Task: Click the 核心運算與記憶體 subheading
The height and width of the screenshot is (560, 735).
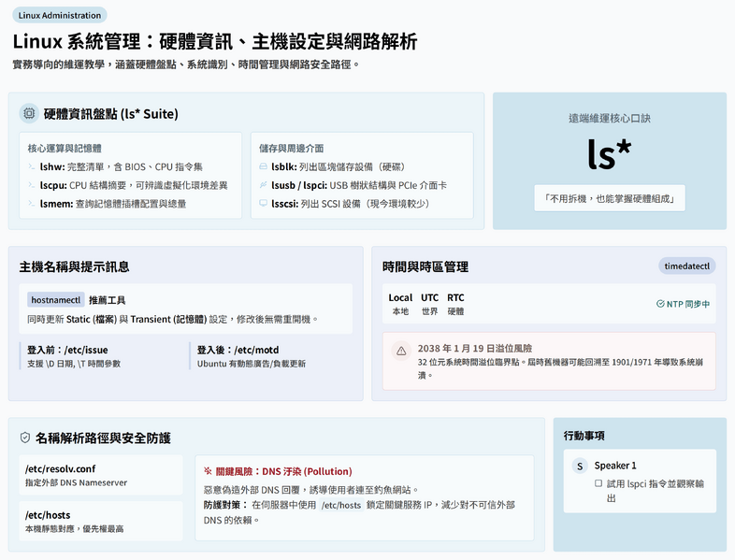Action: 65,149
